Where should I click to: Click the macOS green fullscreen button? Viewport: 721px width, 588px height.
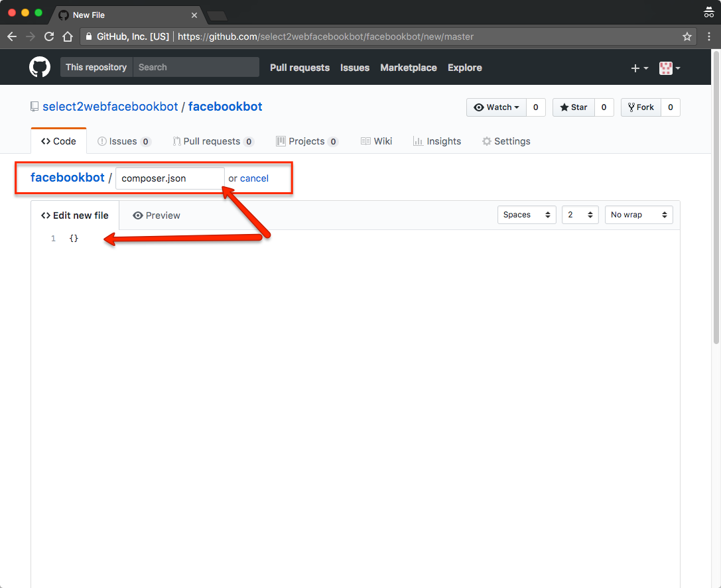point(38,13)
